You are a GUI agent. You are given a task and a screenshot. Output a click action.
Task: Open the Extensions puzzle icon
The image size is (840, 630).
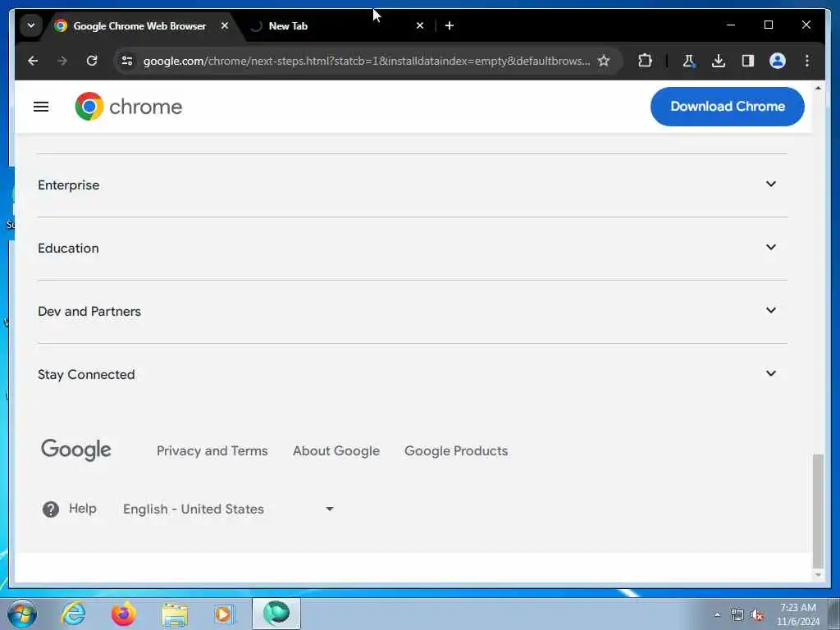[645, 61]
